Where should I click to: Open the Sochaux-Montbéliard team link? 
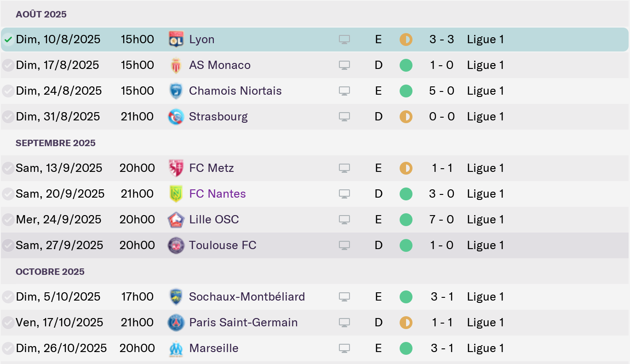coord(247,297)
